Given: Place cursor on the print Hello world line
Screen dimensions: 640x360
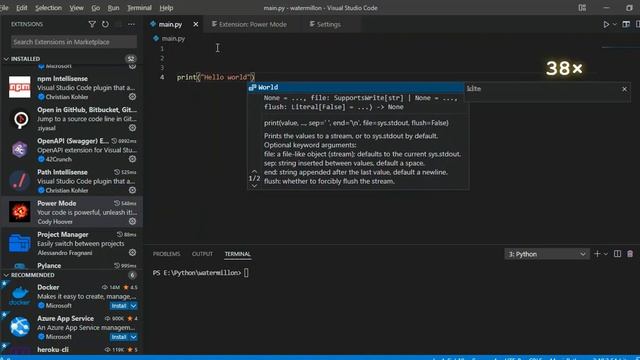Looking at the screenshot, I should point(216,77).
